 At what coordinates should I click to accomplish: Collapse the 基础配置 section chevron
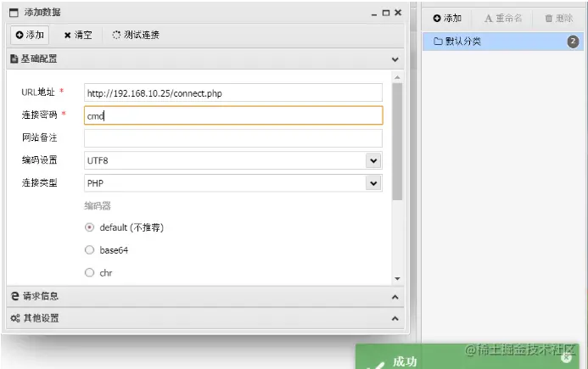pos(395,59)
